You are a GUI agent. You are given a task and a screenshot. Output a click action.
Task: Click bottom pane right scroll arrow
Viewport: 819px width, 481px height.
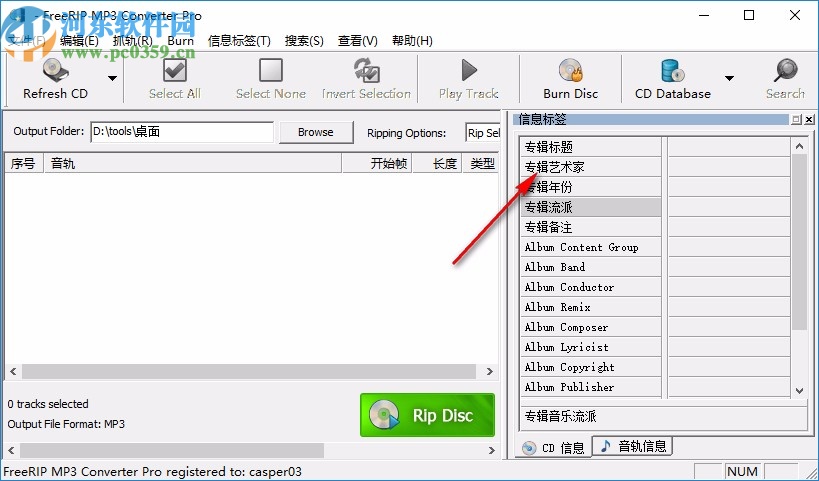[492, 450]
